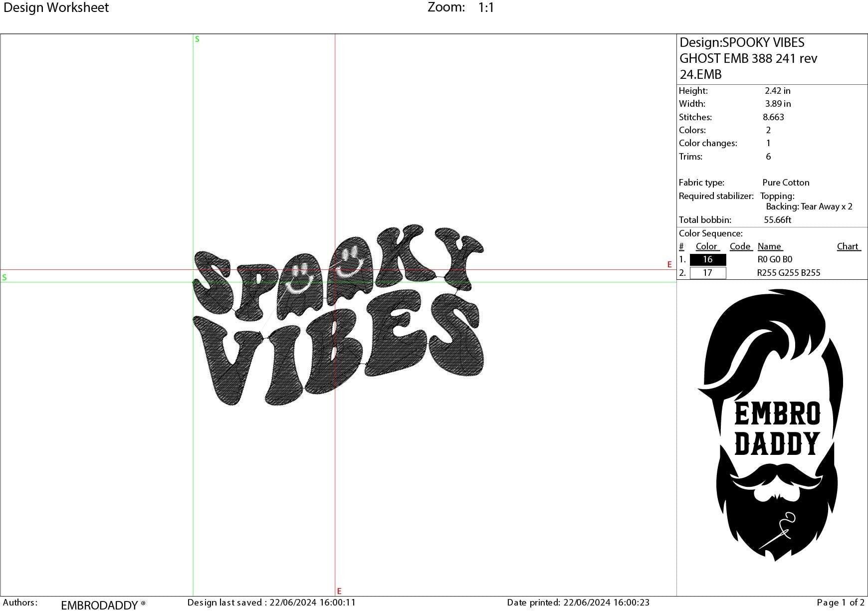Click the Chart column header

[x=848, y=246]
